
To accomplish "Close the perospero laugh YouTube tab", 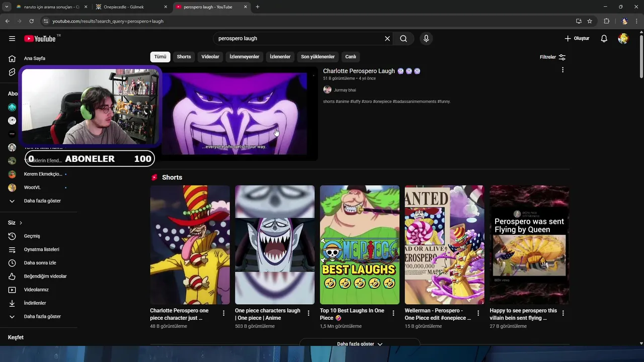I will (246, 7).
